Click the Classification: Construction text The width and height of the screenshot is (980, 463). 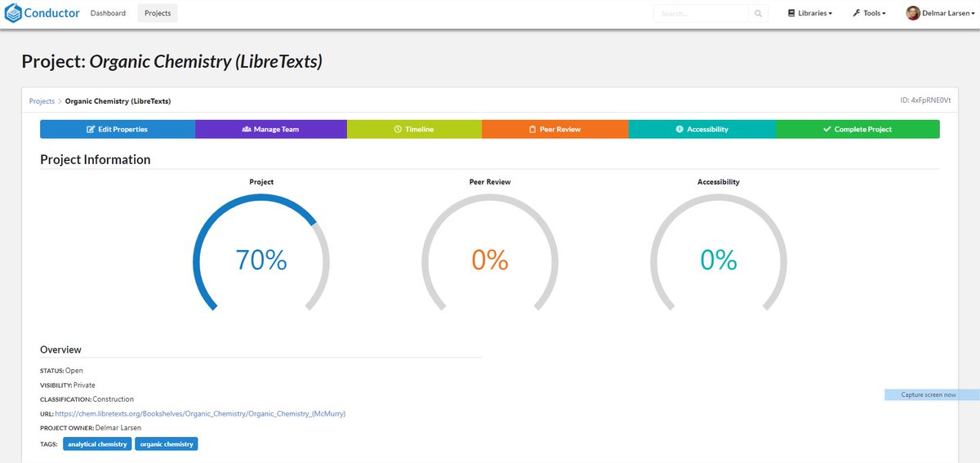coord(85,399)
